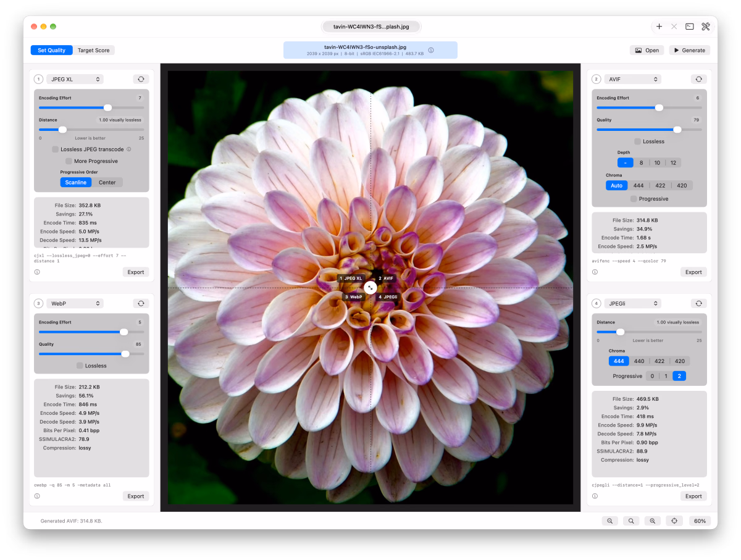Screen dimensions: 741x560
Task: Export the AVIF result
Action: click(x=693, y=272)
